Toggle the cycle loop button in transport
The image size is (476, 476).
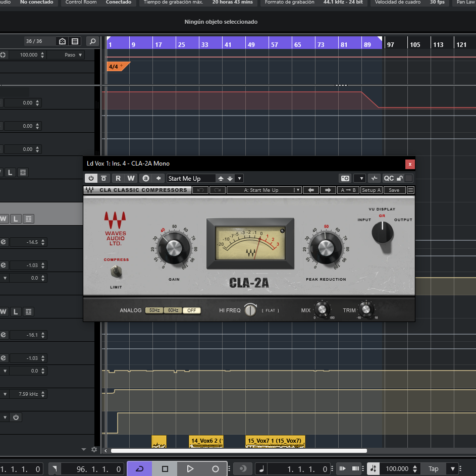(x=140, y=469)
